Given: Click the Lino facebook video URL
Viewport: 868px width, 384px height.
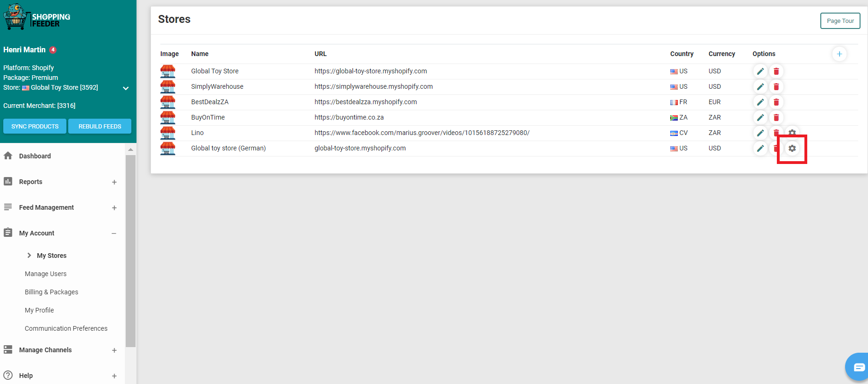Looking at the screenshot, I should pyautogui.click(x=422, y=133).
